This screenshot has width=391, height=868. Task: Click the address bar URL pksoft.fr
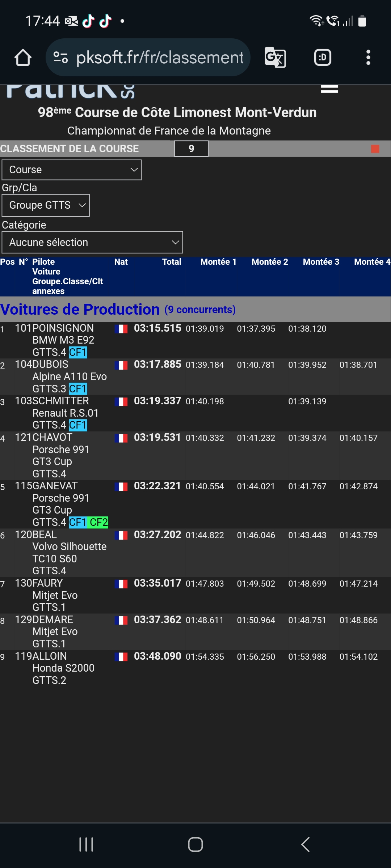pyautogui.click(x=160, y=58)
